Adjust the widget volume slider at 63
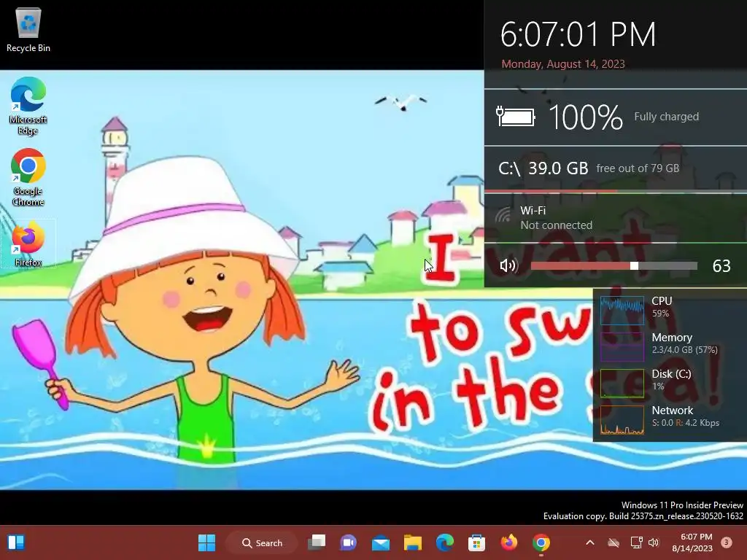The image size is (747, 560). pyautogui.click(x=614, y=265)
